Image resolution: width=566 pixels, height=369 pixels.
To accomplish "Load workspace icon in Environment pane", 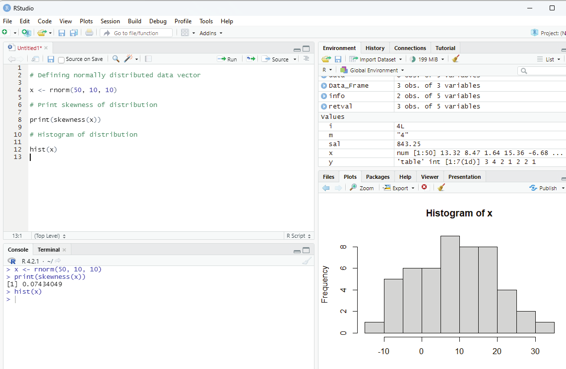I will click(326, 59).
